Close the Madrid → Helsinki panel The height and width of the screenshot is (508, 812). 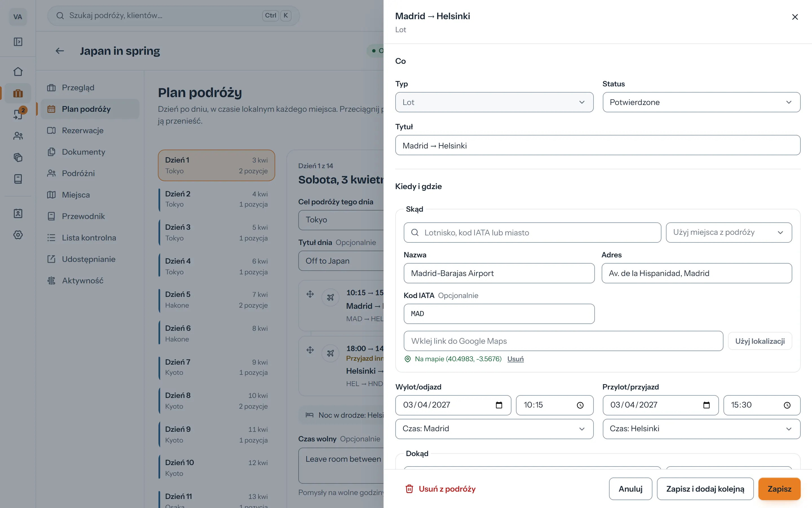(795, 17)
